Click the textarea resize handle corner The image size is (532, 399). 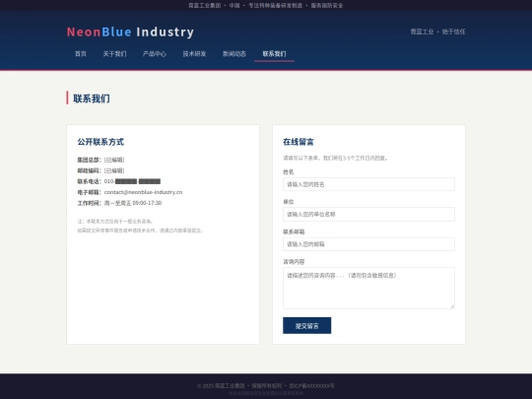[x=452, y=306]
